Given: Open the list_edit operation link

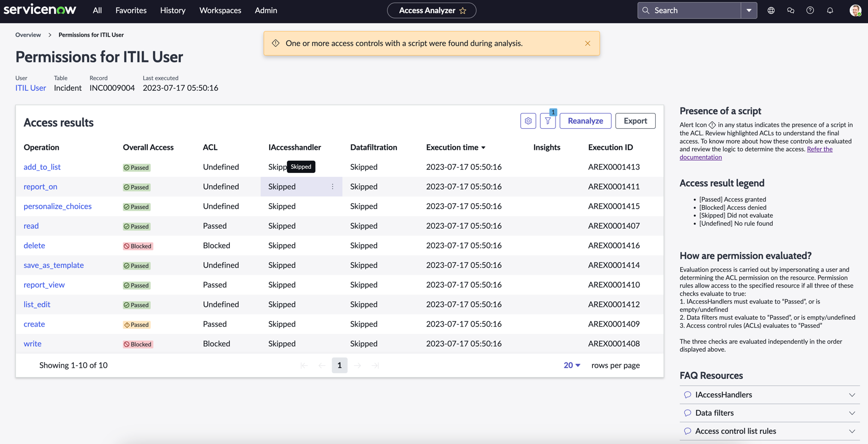Looking at the screenshot, I should (x=37, y=305).
